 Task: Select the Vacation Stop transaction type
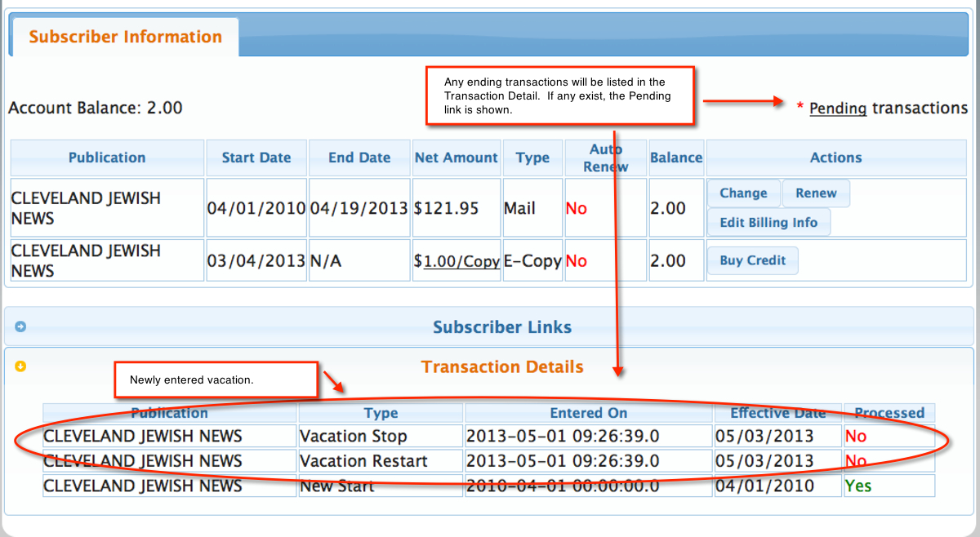pyautogui.click(x=354, y=437)
